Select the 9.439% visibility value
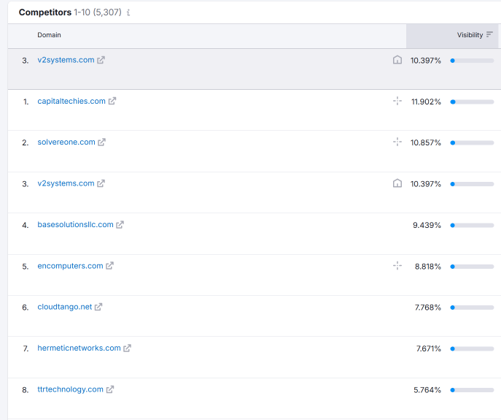501x420 pixels. [427, 225]
